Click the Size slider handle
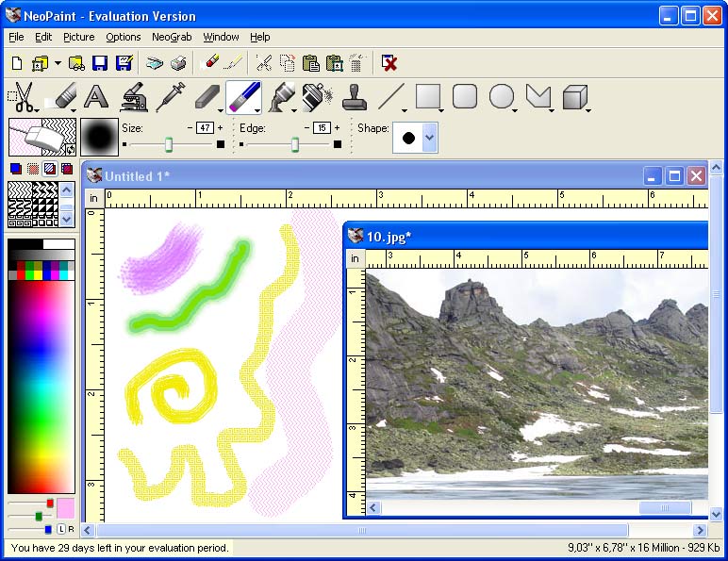The height and width of the screenshot is (561, 728). (x=169, y=144)
